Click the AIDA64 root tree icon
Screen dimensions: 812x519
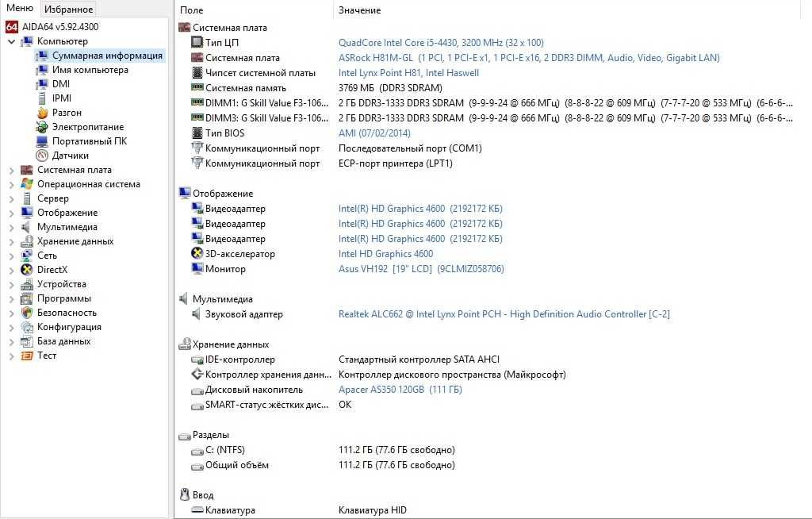pyautogui.click(x=11, y=27)
